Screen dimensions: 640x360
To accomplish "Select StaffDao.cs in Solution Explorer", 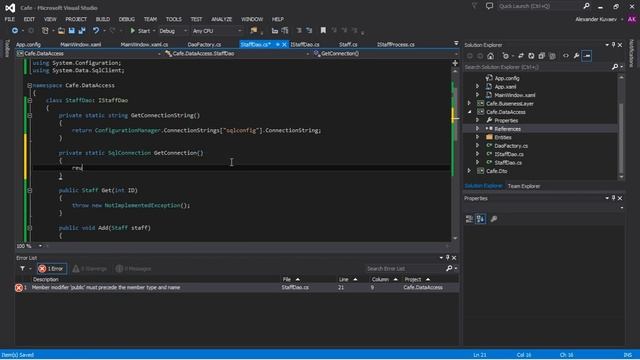I will click(508, 163).
